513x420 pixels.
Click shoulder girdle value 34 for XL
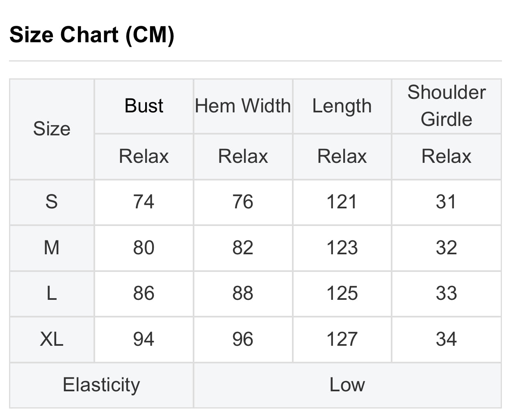446,339
